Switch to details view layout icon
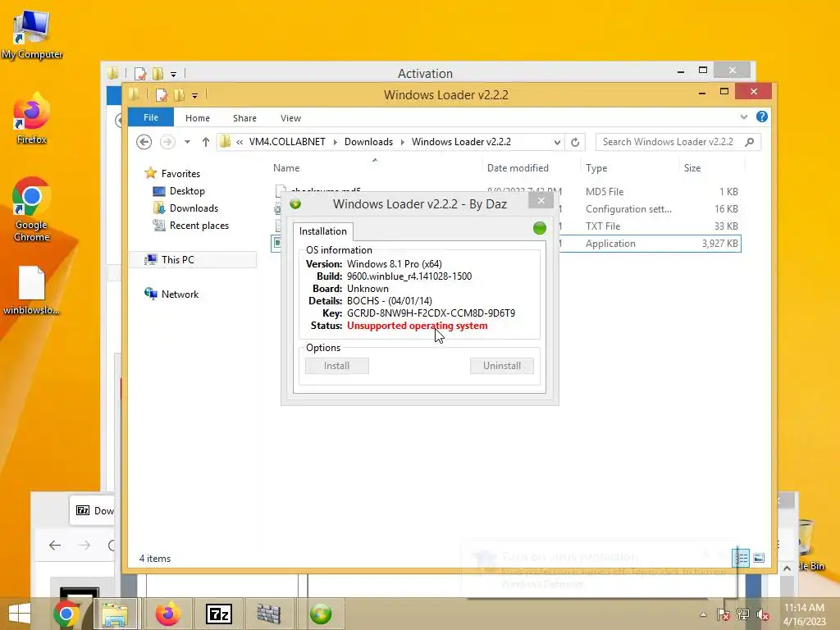Viewport: 840px width, 630px height. [x=742, y=558]
